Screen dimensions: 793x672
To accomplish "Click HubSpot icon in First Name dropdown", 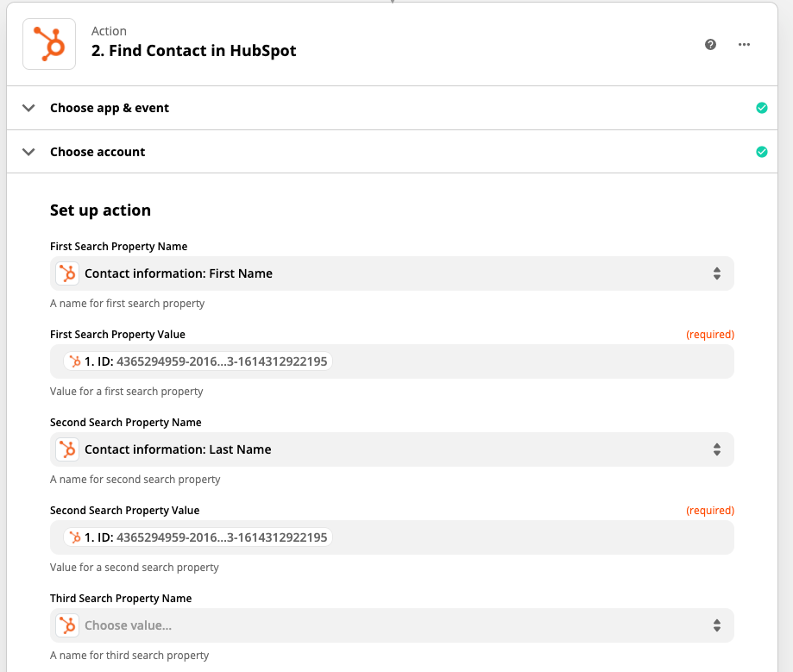I will [67, 273].
